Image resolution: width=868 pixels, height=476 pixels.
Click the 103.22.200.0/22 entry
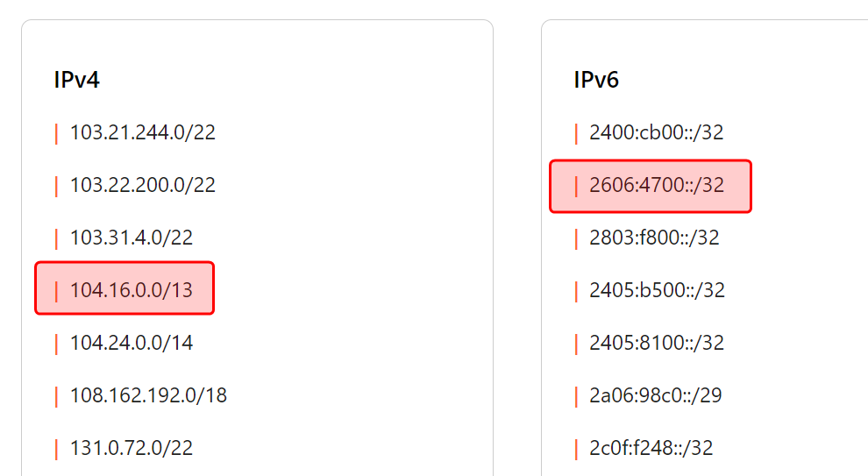[x=143, y=186]
